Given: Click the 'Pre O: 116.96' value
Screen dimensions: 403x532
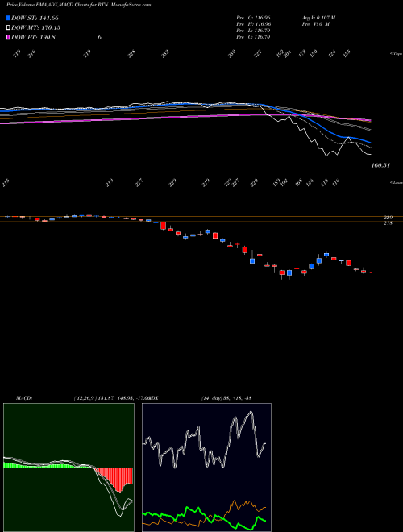Looking at the screenshot, I should [x=253, y=18].
